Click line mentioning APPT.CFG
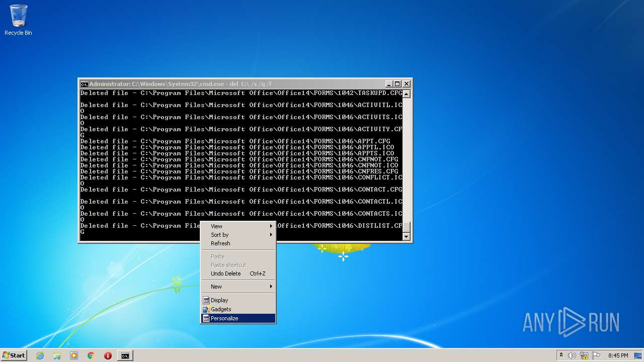This screenshot has height=362, width=644. tap(235, 141)
